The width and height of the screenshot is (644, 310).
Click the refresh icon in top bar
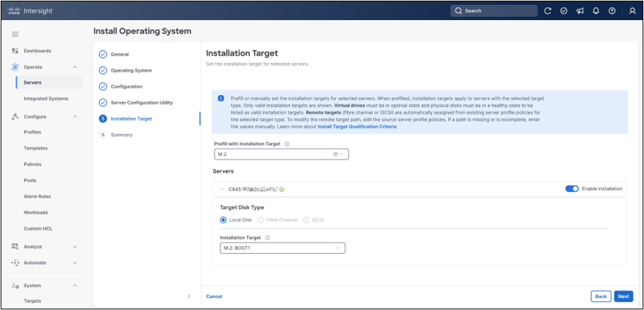[548, 11]
